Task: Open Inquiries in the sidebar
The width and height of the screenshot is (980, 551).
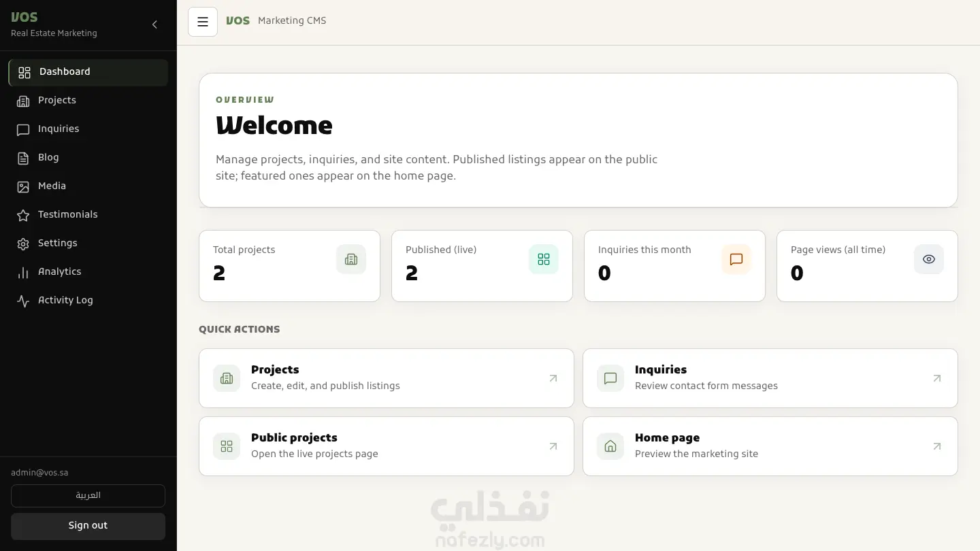Action: [x=88, y=129]
